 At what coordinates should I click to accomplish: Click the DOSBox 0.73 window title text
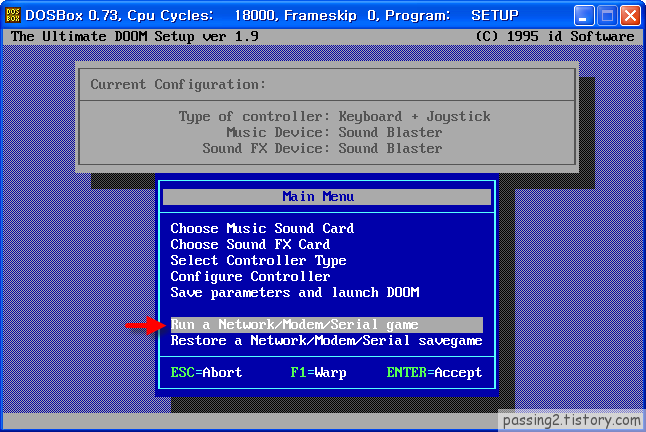pyautogui.click(x=272, y=16)
